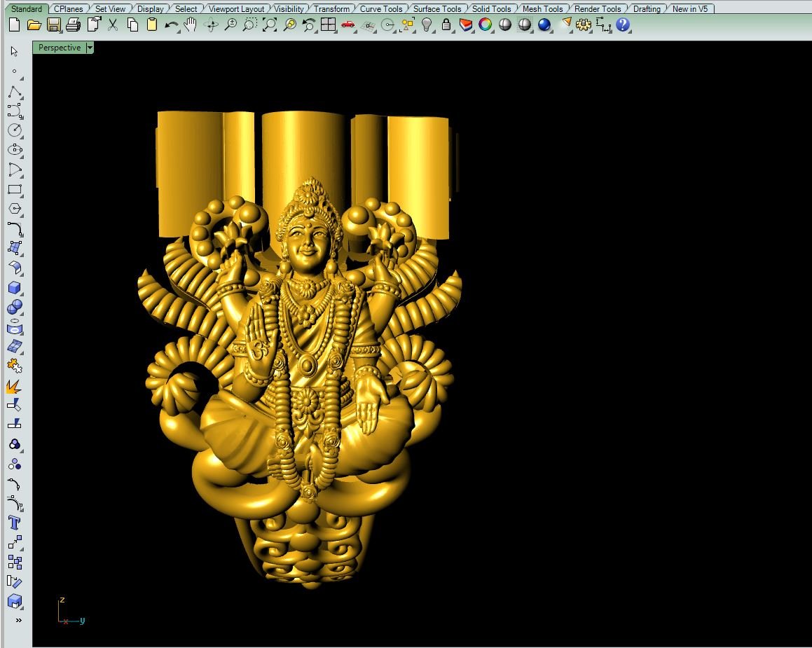Click the Explode tool icon
Image resolution: width=812 pixels, height=648 pixels.
point(14,386)
